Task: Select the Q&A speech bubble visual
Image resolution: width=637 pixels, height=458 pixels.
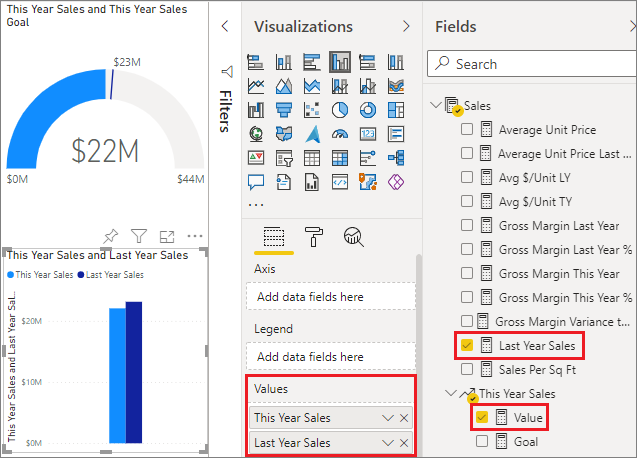Action: [x=256, y=182]
